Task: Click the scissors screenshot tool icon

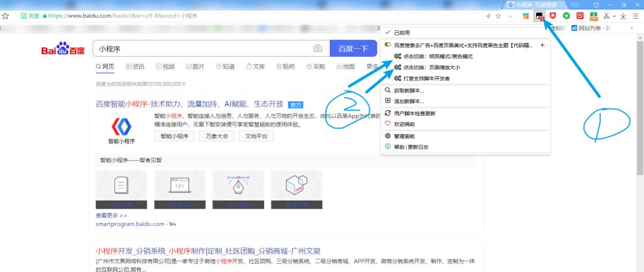Action: pos(606,16)
